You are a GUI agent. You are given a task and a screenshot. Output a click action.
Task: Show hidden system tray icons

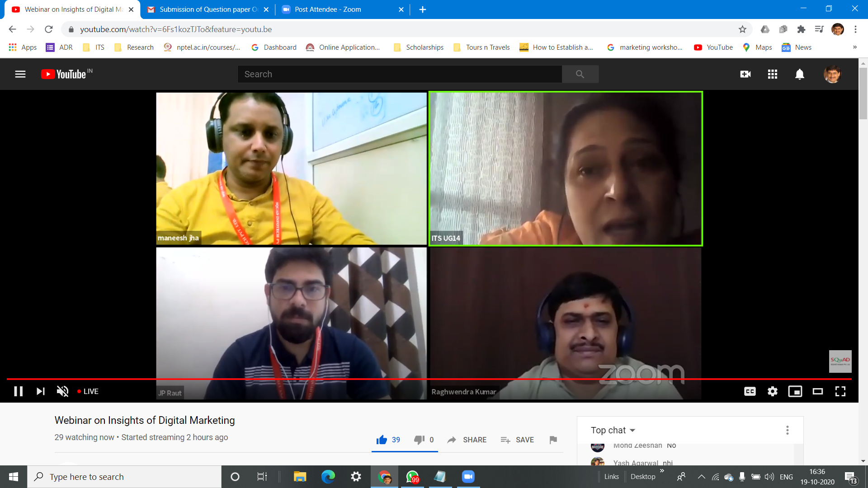[701, 477]
